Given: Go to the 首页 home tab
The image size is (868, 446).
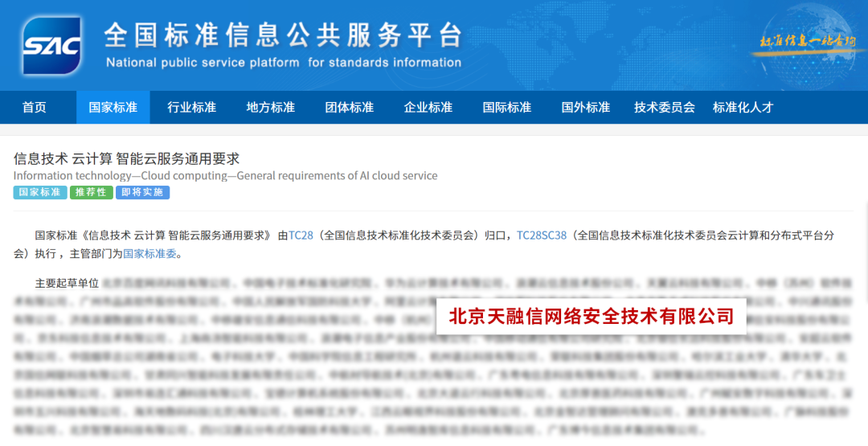Looking at the screenshot, I should point(35,108).
